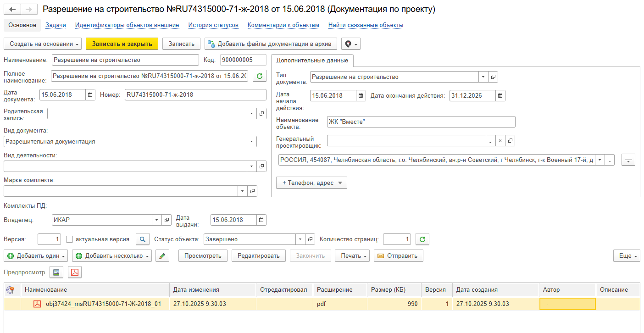Select the obj37424 PDF file row

pos(103,304)
